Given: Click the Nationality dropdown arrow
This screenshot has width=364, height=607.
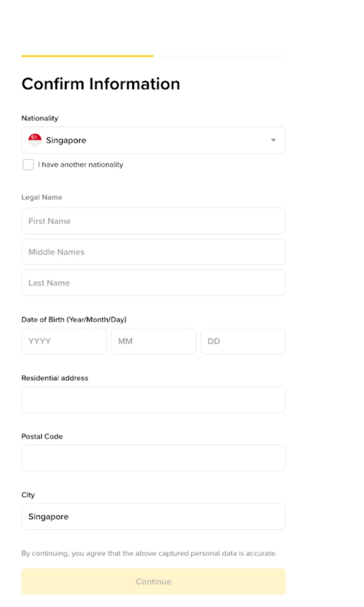Looking at the screenshot, I should point(273,140).
